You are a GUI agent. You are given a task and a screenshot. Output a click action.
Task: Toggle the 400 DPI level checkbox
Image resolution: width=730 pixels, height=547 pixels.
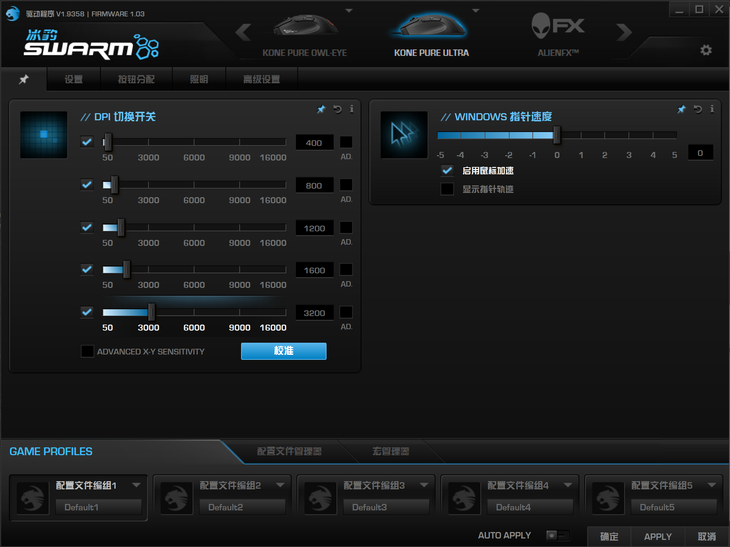pos(87,142)
